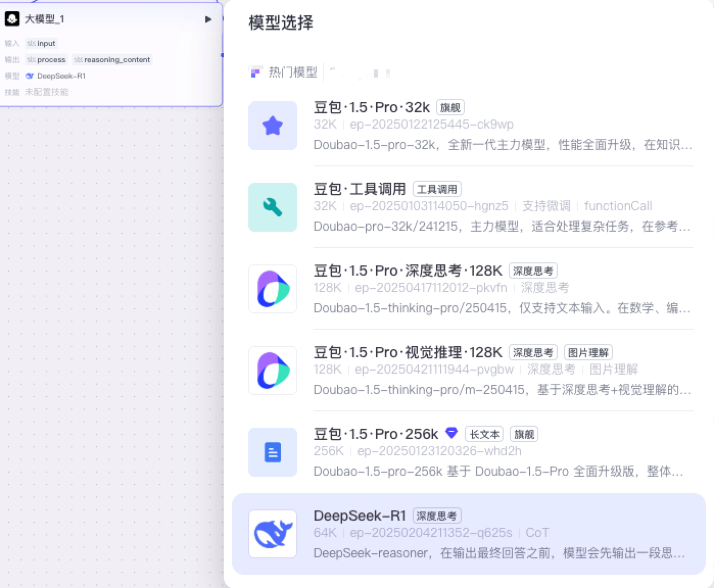Select the 豆包·1.5·Pro·32k model title
The image size is (714, 588).
[372, 107]
